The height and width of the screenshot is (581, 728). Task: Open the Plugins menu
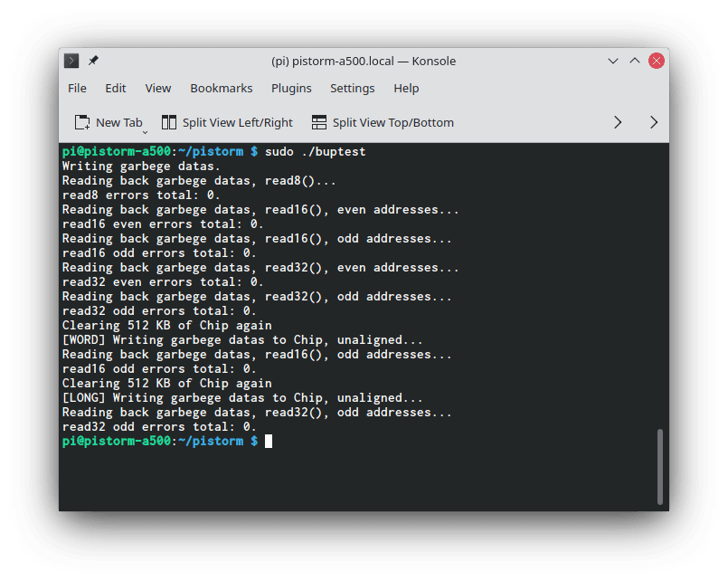point(291,88)
